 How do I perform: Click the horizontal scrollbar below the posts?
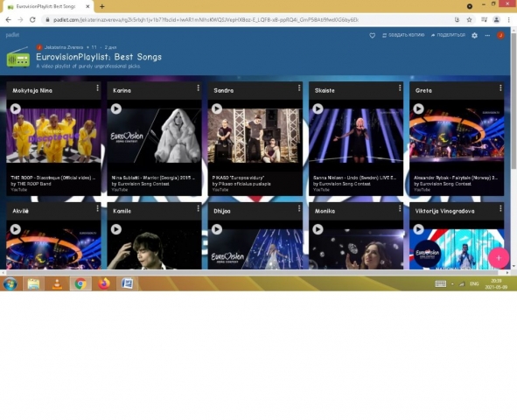coord(252,273)
